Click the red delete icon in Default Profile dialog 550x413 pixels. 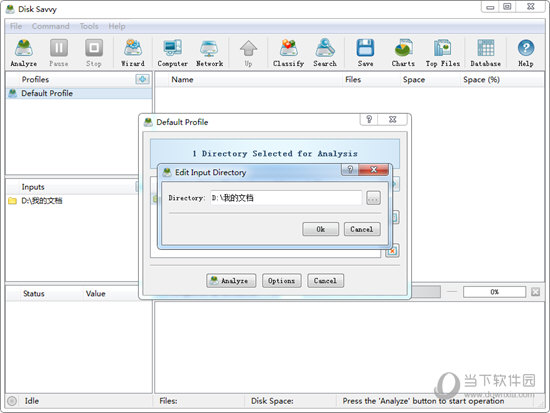point(392,251)
